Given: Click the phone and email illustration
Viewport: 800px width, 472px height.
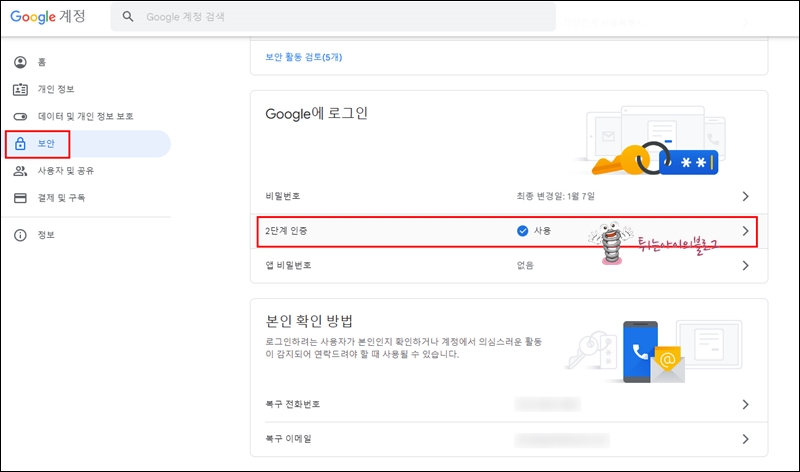Looking at the screenshot, I should [655, 352].
